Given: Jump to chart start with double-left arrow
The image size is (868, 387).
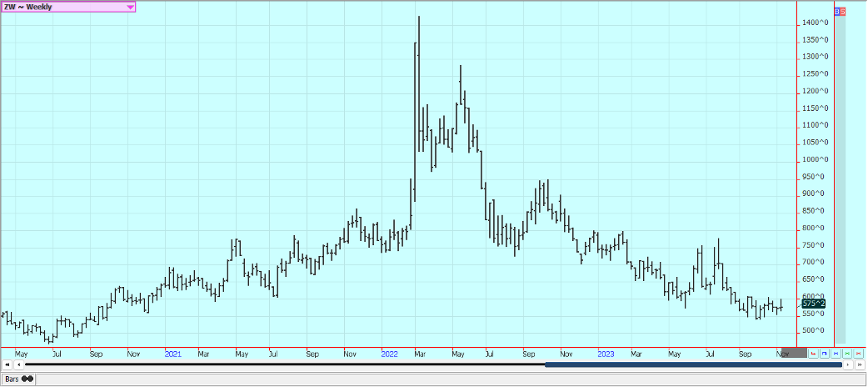Looking at the screenshot, I should click(7, 364).
